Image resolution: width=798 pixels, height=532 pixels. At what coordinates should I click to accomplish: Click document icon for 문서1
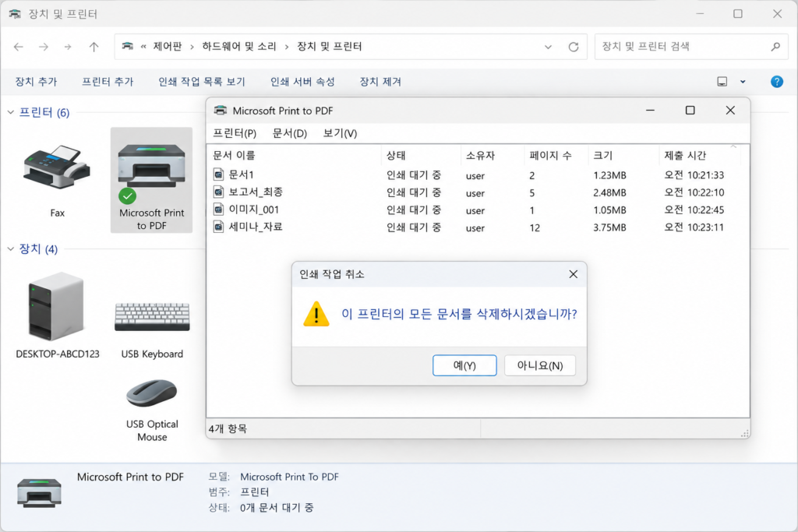[x=218, y=174]
